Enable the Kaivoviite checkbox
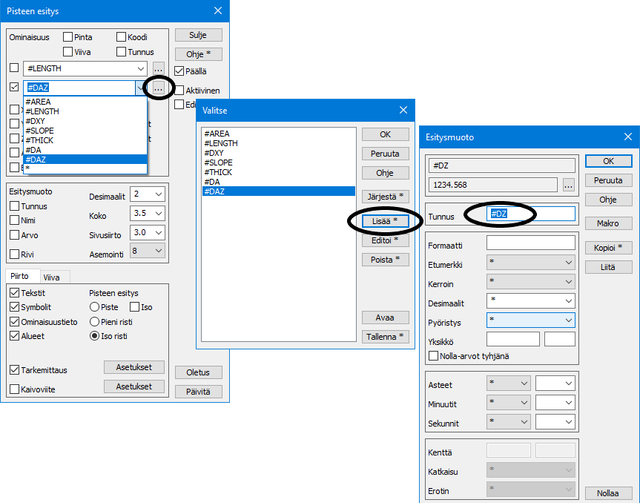The image size is (640, 503). pos(14,387)
